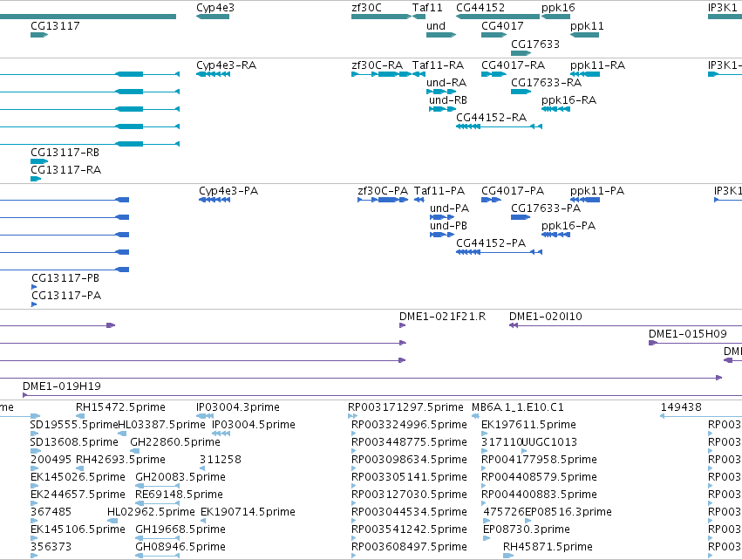Select feature 149438
Image resolution: width=742 pixels, height=560 pixels.
[x=701, y=416]
